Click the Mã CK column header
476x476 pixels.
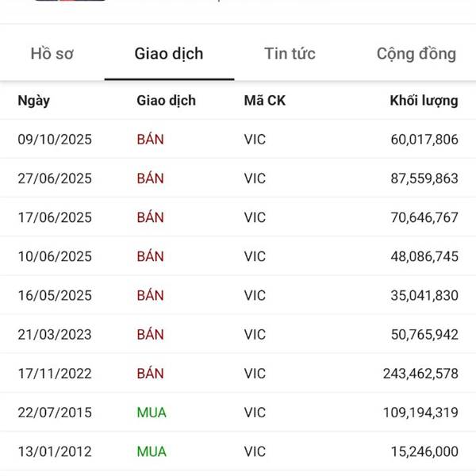coord(263,101)
